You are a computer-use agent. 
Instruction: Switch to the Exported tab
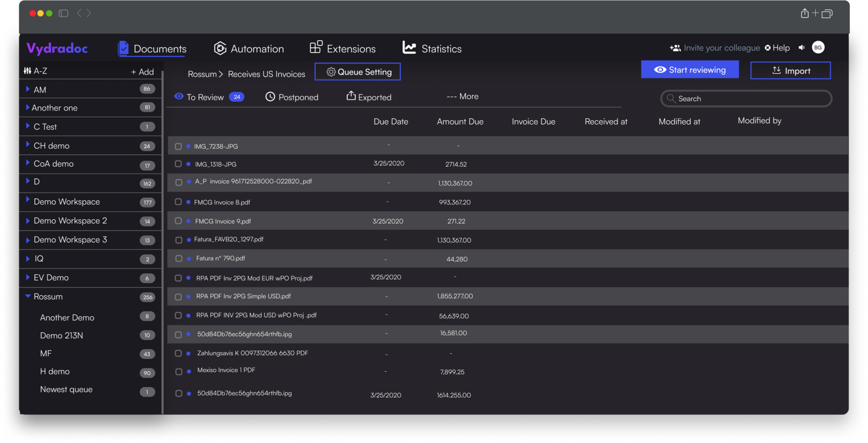click(x=369, y=97)
